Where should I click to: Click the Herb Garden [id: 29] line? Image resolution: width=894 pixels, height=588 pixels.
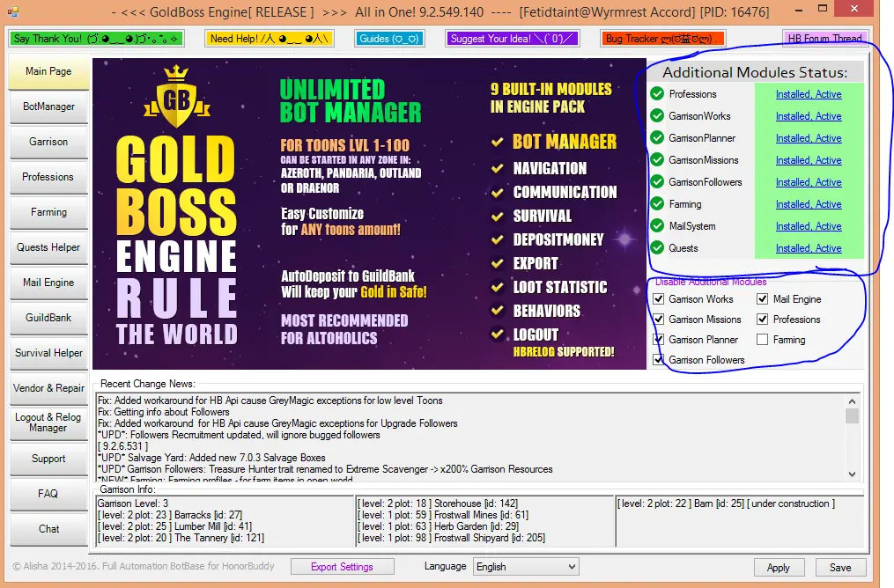pos(438,526)
